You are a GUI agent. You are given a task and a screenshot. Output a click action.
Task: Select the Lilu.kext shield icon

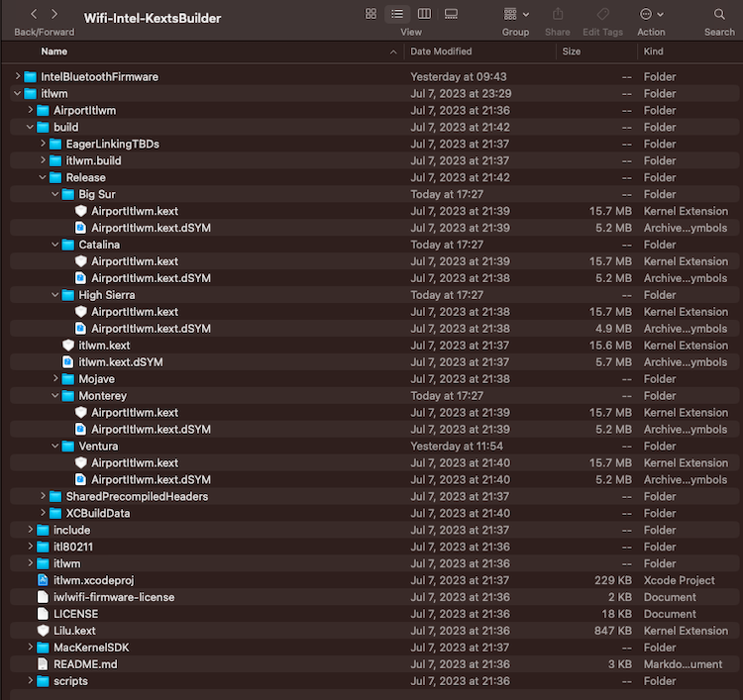44,631
